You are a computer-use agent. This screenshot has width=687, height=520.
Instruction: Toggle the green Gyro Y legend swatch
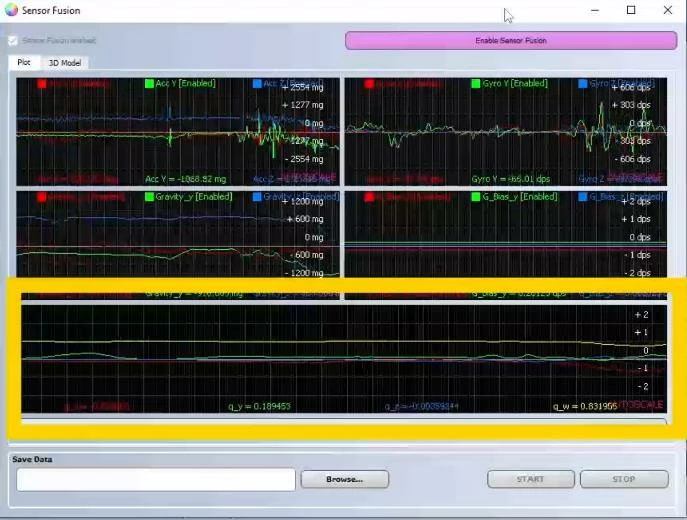(x=476, y=83)
